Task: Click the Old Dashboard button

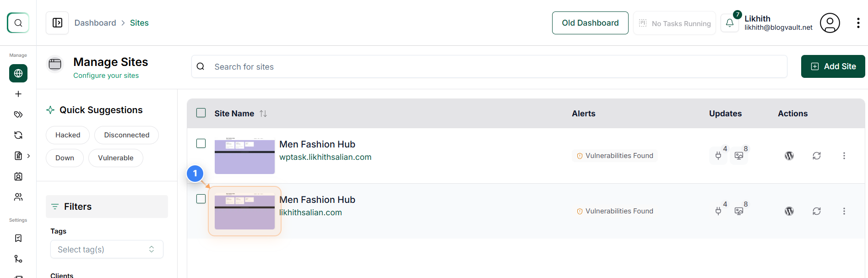Action: pyautogui.click(x=590, y=23)
